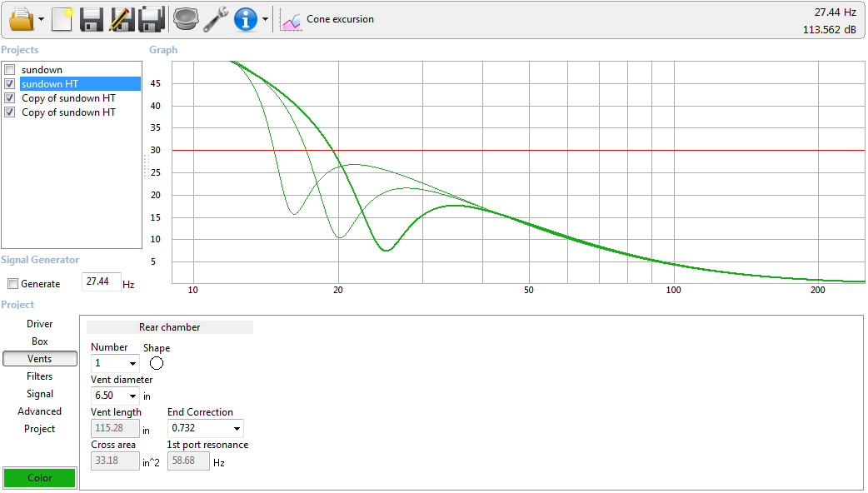Click the dotted splitter grip beside the graph
The height and width of the screenshot is (493, 868).
coord(146,167)
